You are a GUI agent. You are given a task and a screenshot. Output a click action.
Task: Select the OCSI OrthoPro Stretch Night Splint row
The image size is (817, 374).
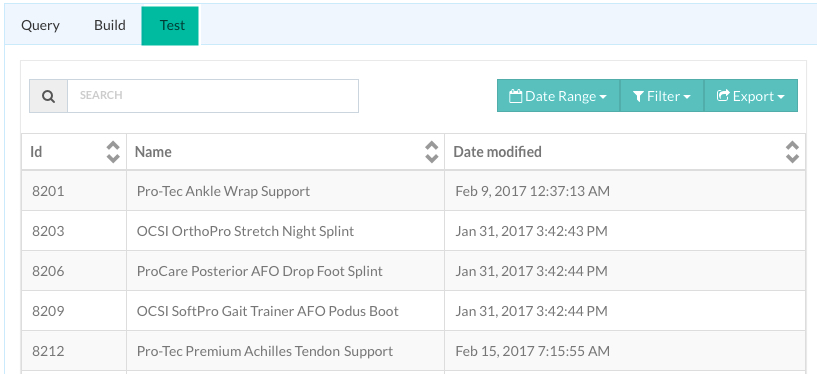pos(413,231)
